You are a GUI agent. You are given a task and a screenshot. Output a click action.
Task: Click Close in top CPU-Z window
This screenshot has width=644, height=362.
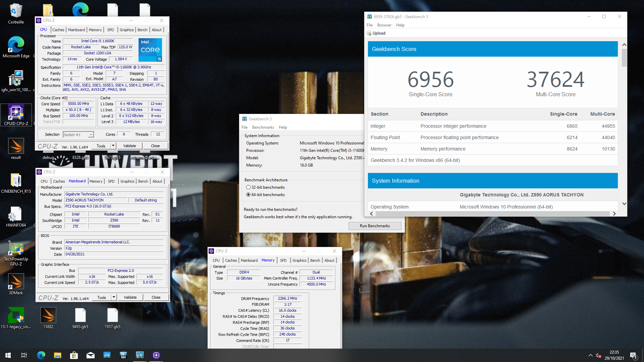(x=155, y=146)
